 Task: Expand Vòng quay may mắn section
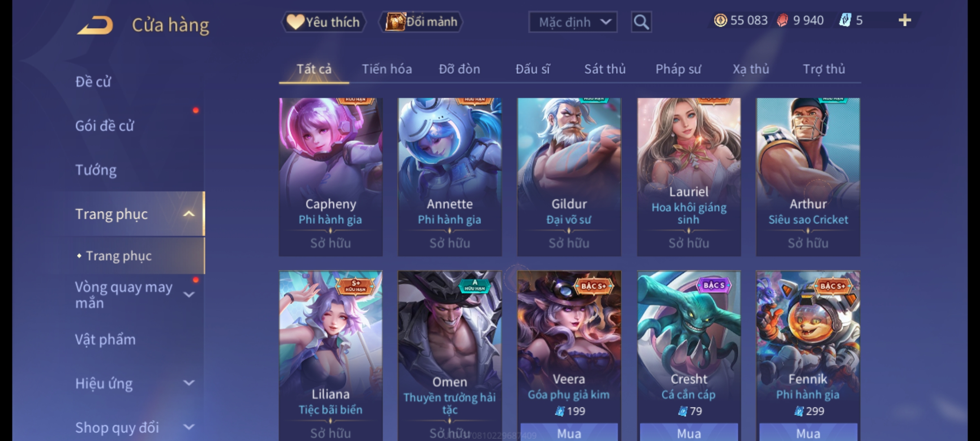coord(189,294)
